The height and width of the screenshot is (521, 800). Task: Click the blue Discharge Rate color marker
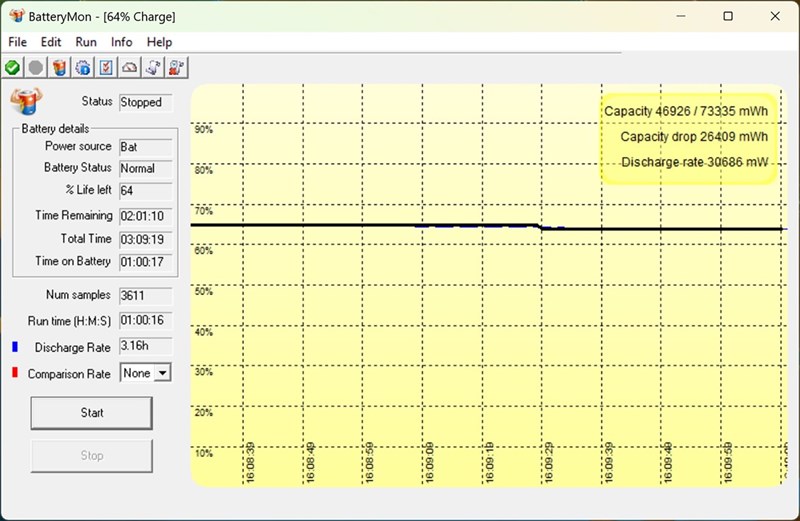coord(15,347)
